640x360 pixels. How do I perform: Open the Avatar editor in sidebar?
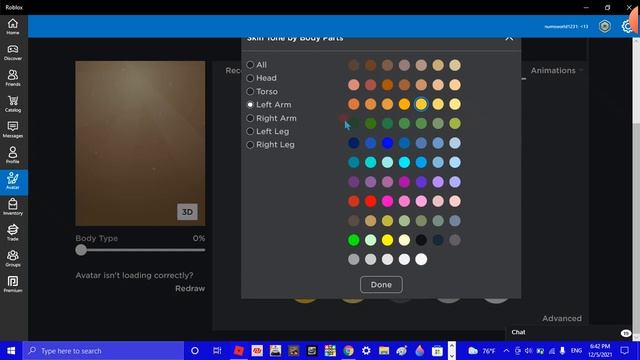click(x=13, y=181)
